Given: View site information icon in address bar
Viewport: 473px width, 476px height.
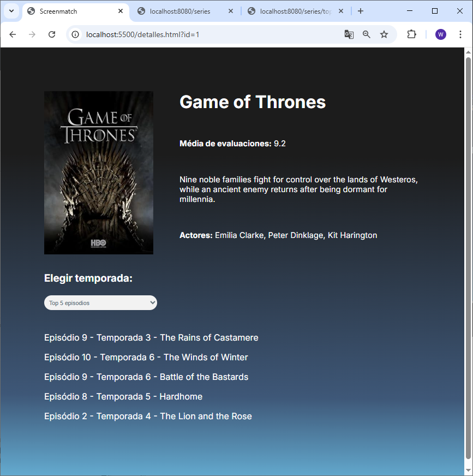Looking at the screenshot, I should pos(75,34).
